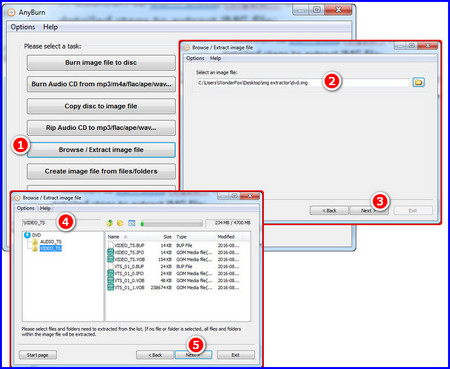The height and width of the screenshot is (369, 450).
Task: Open Options menu in the AnyBurn main window
Action: [23, 27]
